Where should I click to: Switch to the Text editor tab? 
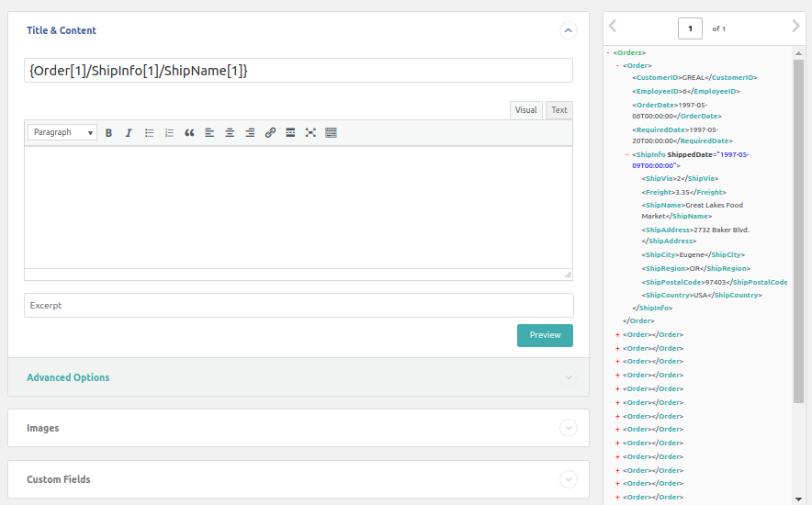coord(559,110)
